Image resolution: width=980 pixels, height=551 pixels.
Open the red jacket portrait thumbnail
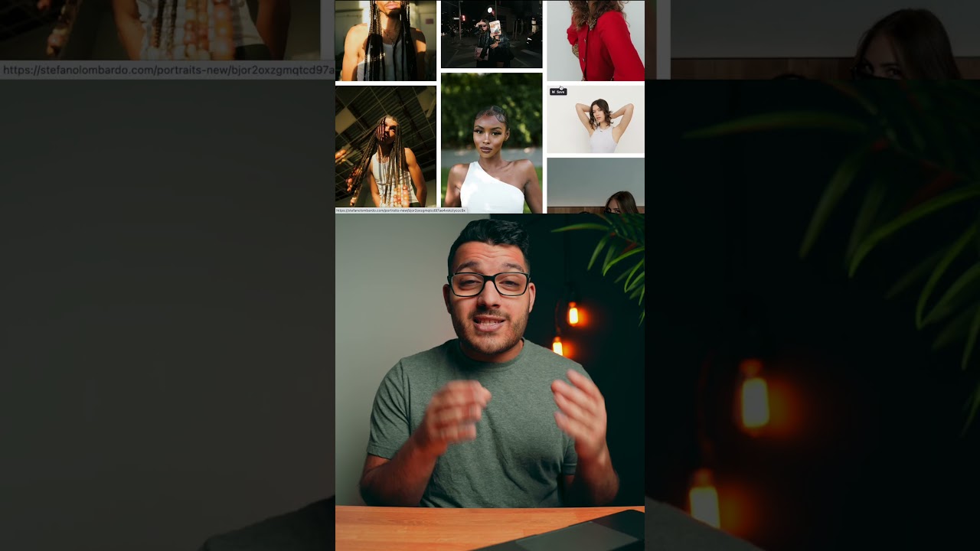(x=596, y=41)
